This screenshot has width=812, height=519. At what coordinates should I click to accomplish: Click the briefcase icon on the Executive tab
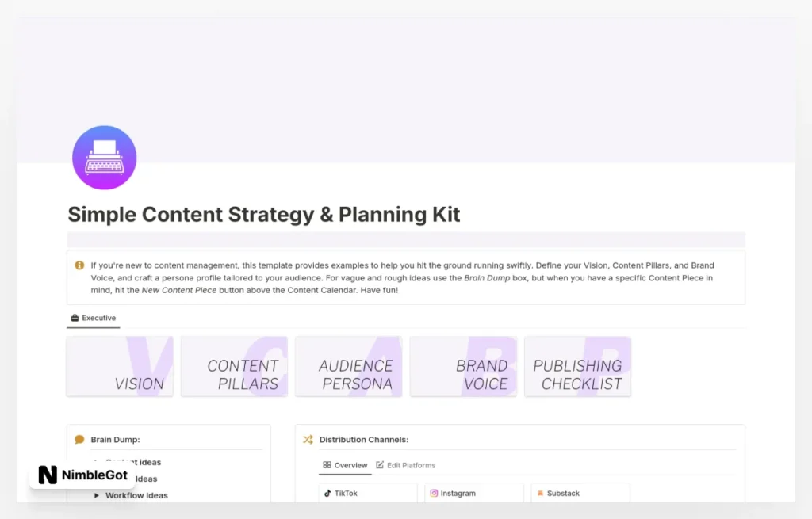point(74,318)
